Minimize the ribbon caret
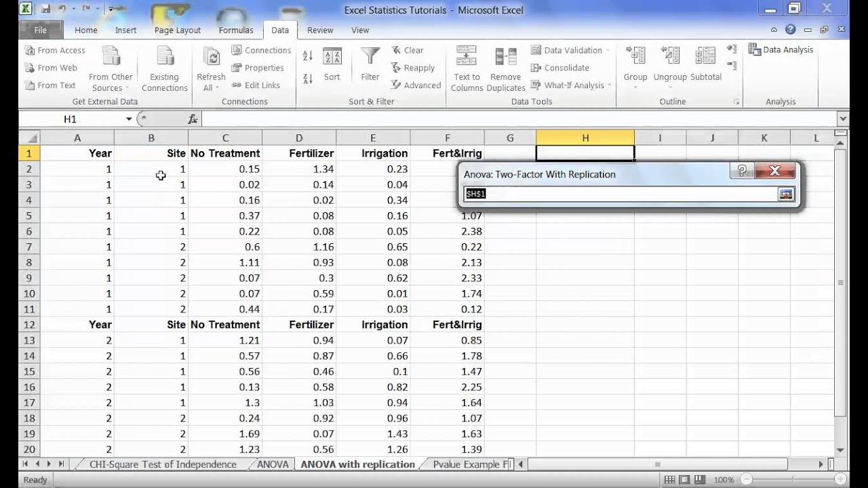This screenshot has width=868, height=488. point(775,30)
